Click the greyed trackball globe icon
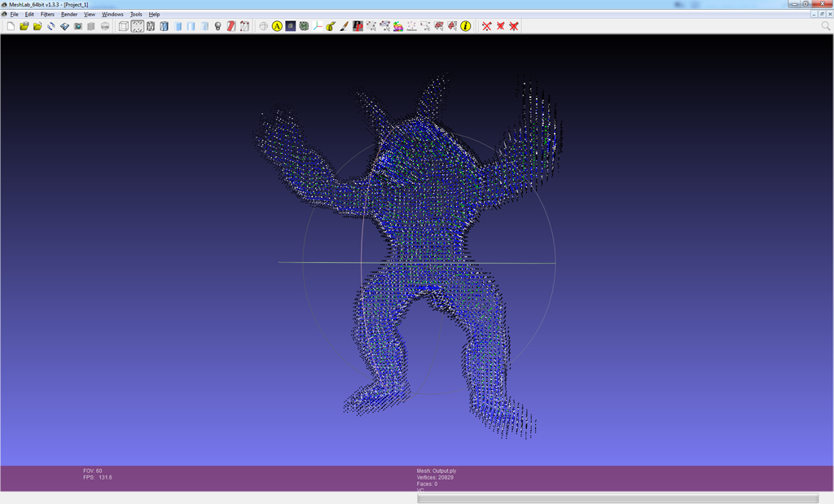 pyautogui.click(x=263, y=26)
